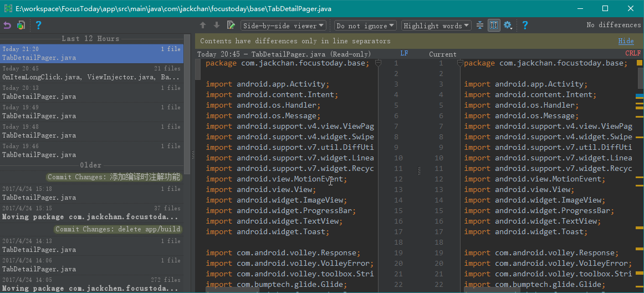644x293 pixels.
Task: Click the 'No differences' status text
Action: click(x=614, y=25)
